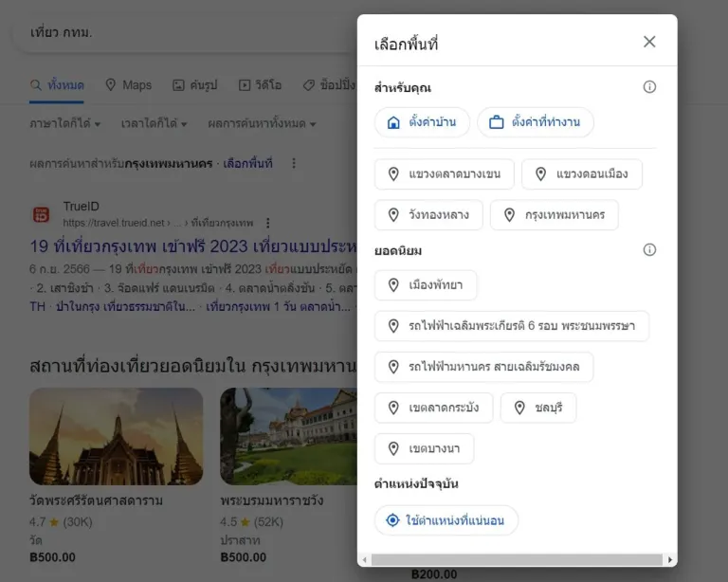Use precise location ใช้ตำแหน่งที่แน่นอน
The image size is (728, 582).
[x=446, y=520]
